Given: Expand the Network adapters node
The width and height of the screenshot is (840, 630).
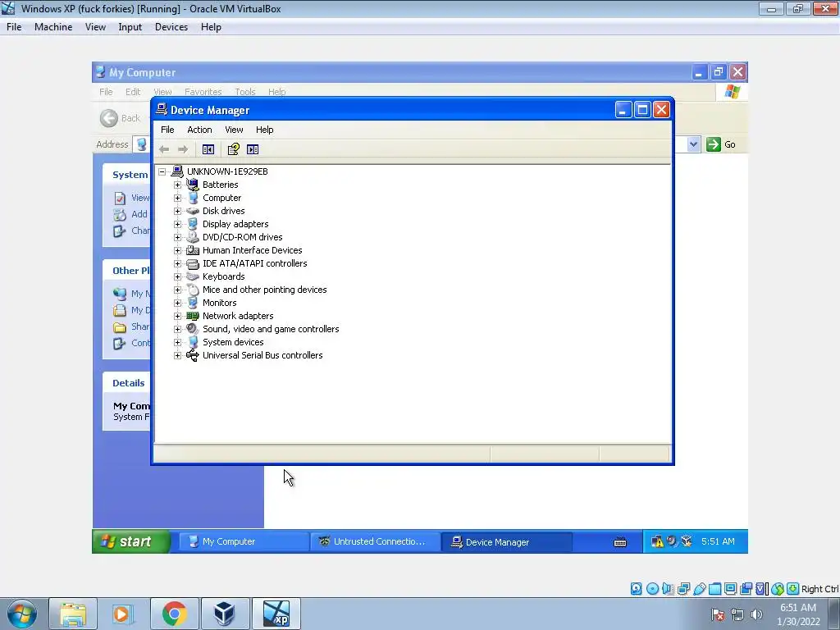Looking at the screenshot, I should click(177, 316).
